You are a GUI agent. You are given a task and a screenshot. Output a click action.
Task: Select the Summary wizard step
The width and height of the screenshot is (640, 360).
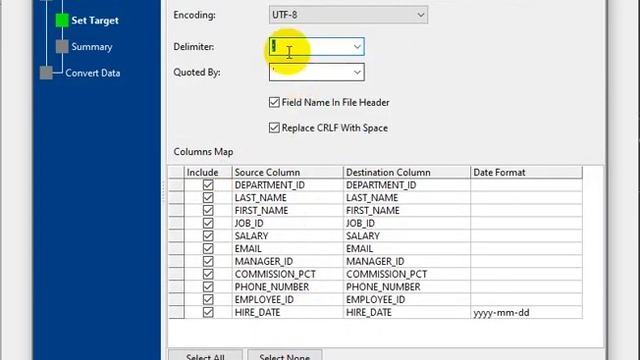[92, 47]
